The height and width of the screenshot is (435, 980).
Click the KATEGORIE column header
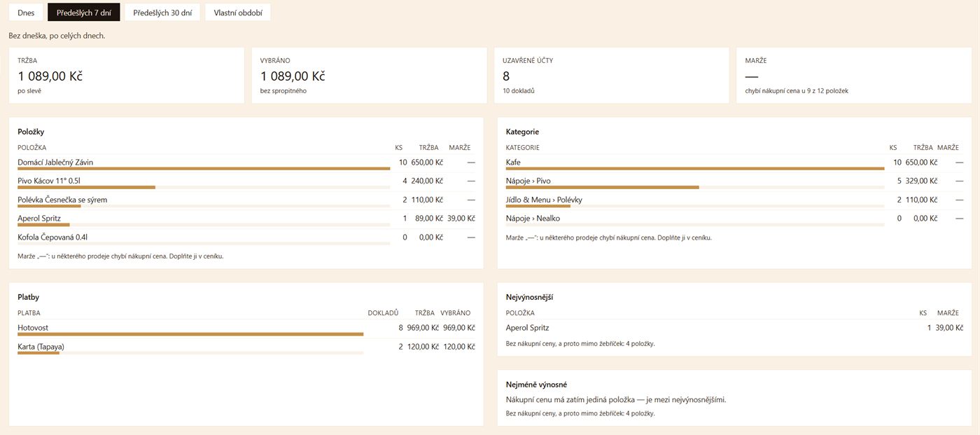(x=522, y=148)
